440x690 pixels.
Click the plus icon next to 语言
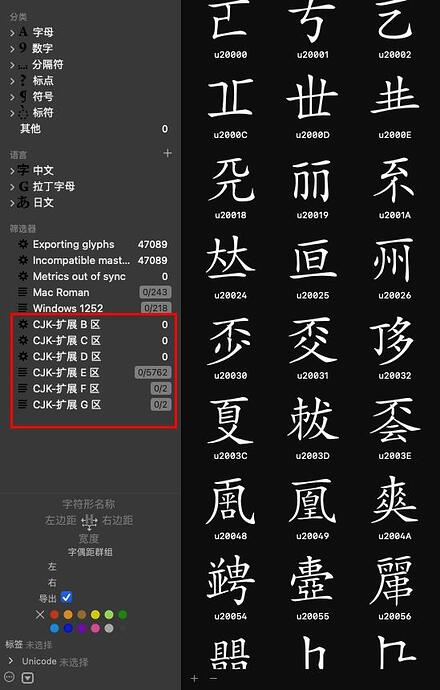pyautogui.click(x=168, y=153)
